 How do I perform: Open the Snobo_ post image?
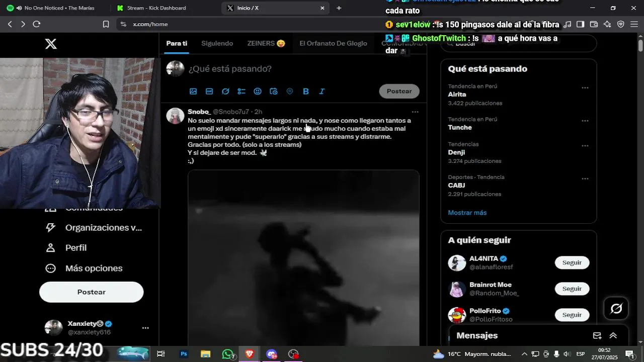303,257
